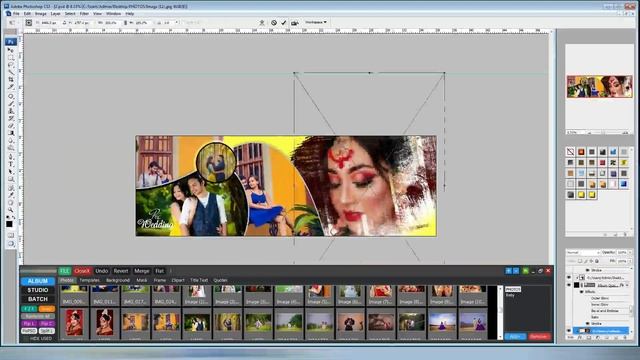Toggle the orange button beside the teal one
Screen dimensions: 640x360
click(47, 309)
